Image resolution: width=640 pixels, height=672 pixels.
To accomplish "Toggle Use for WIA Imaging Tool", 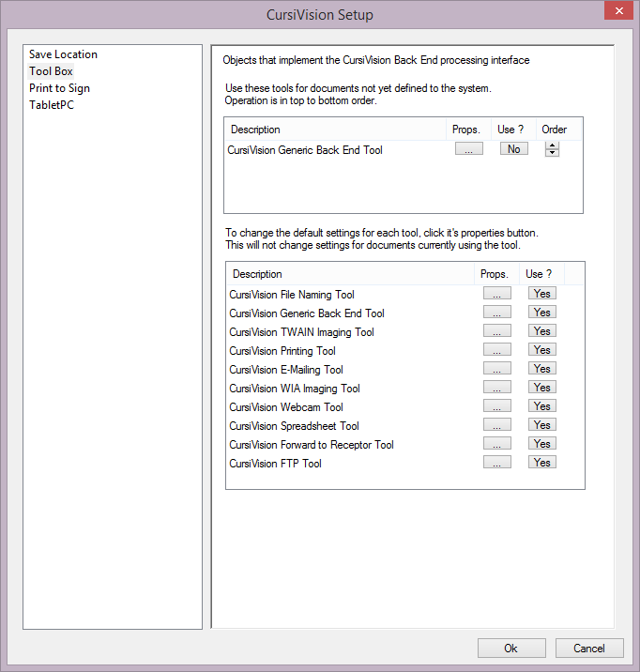I will coord(541,388).
